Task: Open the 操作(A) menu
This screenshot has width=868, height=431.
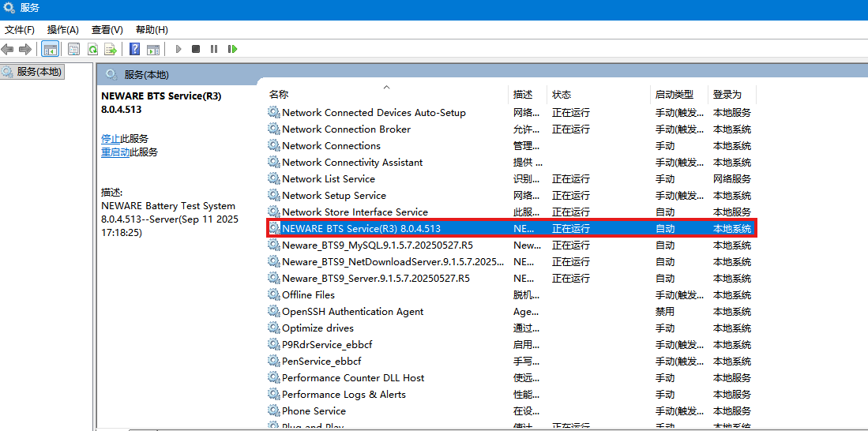Action: pyautogui.click(x=63, y=29)
